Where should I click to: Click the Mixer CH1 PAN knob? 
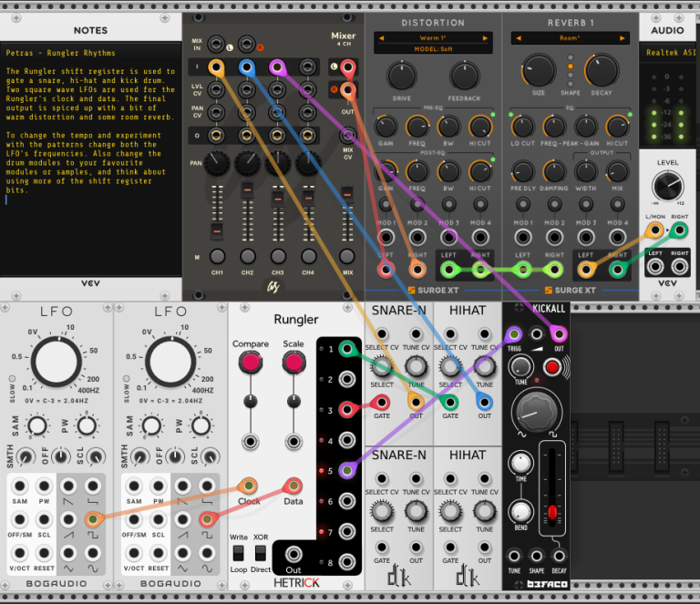217,163
